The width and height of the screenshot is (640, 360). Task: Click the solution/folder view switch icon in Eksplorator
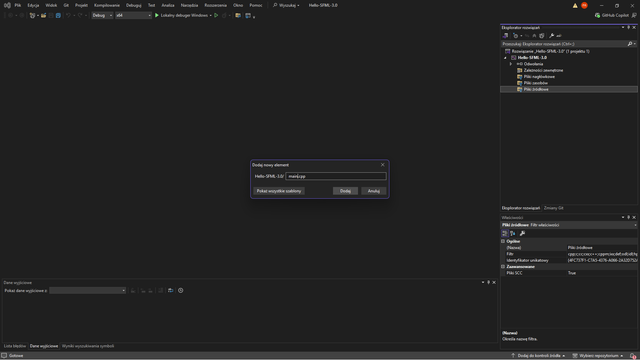pyautogui.click(x=505, y=36)
